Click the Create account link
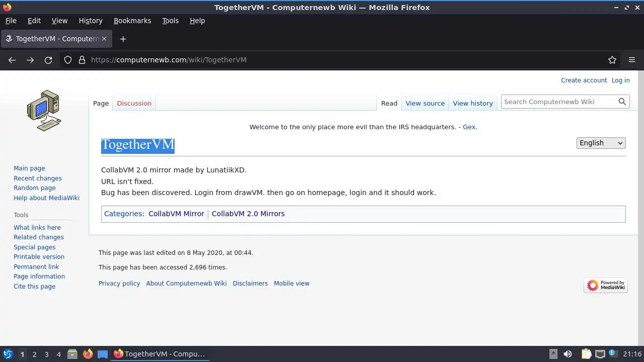 point(584,80)
